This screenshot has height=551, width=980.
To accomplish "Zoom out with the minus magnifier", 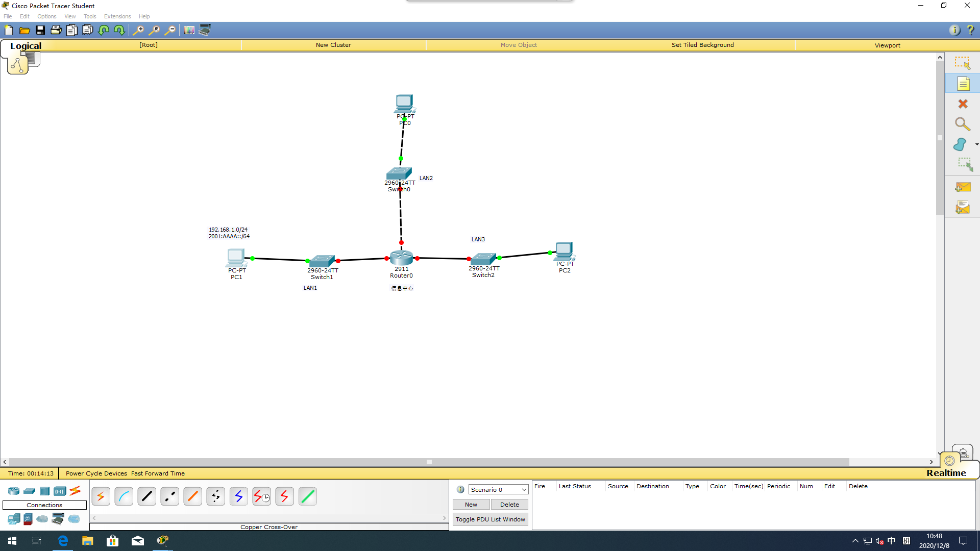I will click(x=170, y=30).
